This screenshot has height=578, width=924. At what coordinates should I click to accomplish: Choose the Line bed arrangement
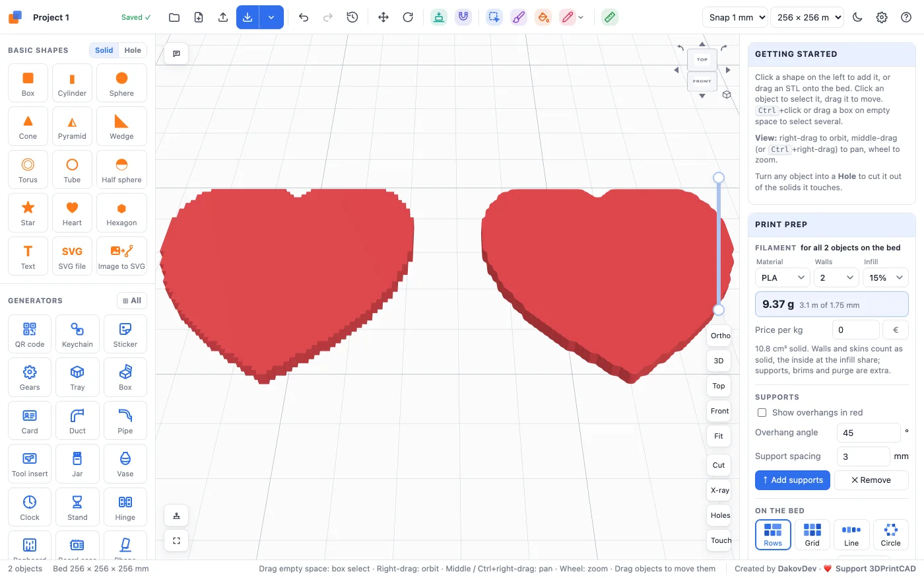(851, 534)
